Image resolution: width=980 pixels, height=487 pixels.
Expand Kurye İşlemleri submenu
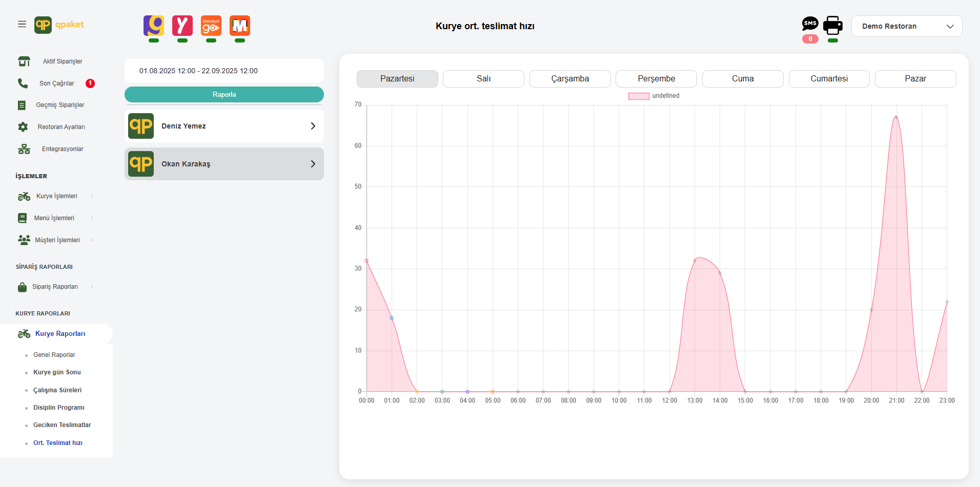coord(56,196)
